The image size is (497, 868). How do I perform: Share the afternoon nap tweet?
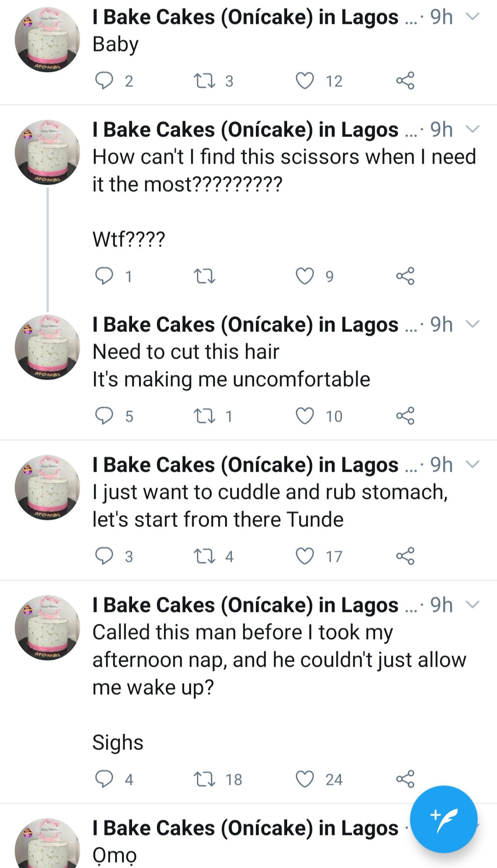click(405, 779)
